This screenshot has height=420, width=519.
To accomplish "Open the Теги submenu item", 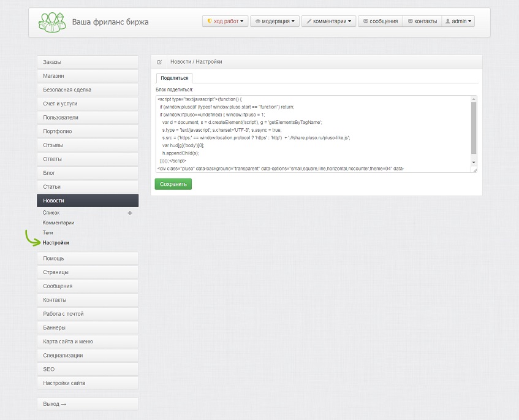I will coord(48,232).
